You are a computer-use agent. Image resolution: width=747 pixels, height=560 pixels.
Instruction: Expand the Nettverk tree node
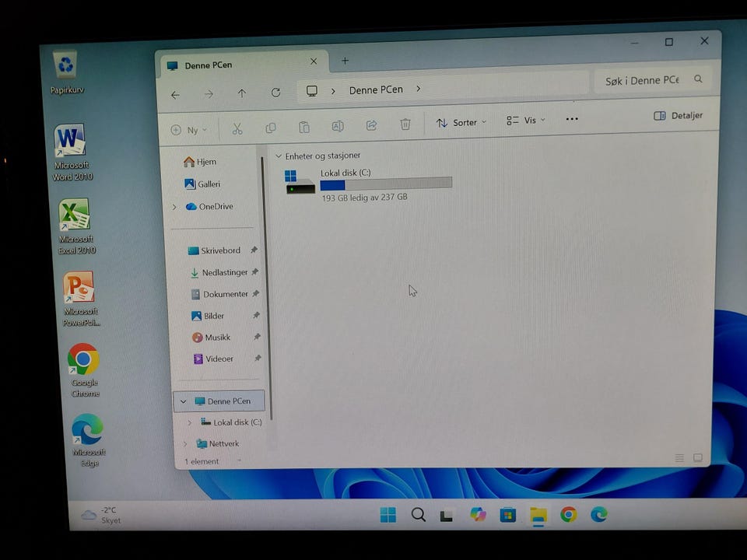coord(185,444)
